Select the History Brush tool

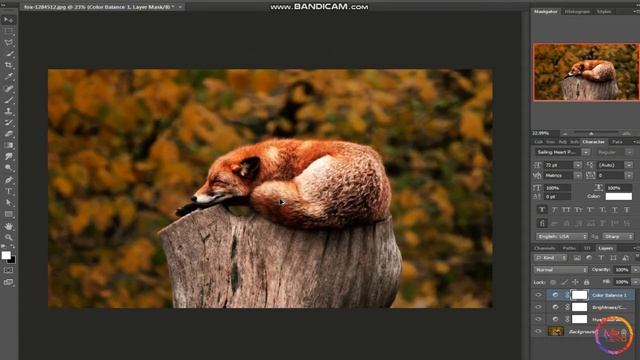click(x=8, y=122)
